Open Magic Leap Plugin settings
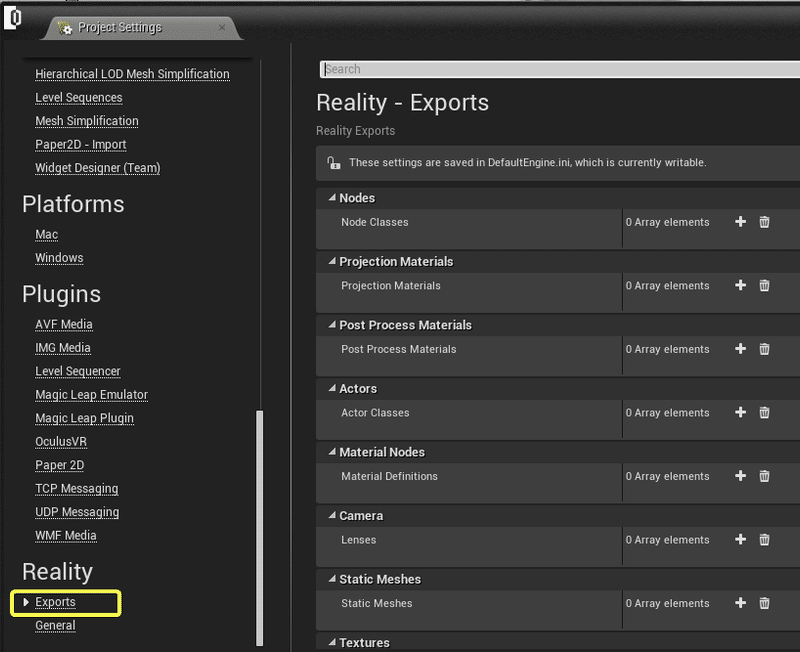800x652 pixels. [x=84, y=418]
